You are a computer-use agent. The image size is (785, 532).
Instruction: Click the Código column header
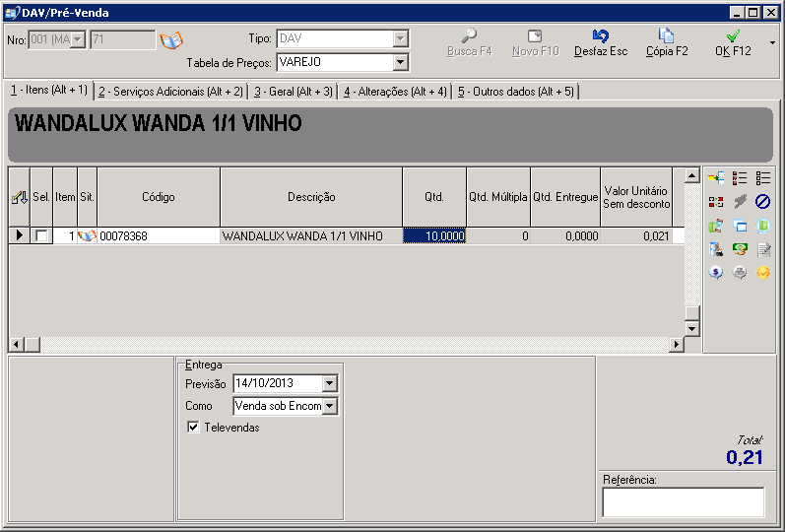[x=159, y=197]
